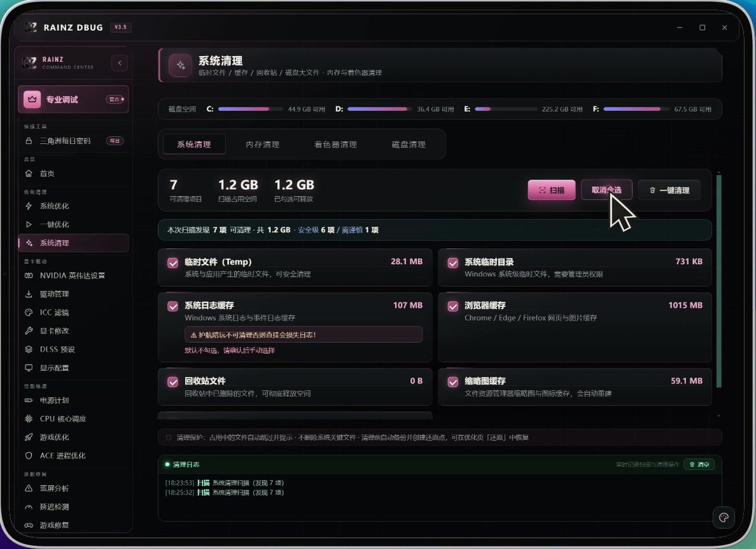Open 游戏优化 rocket icon
756x549 pixels.
(x=29, y=437)
